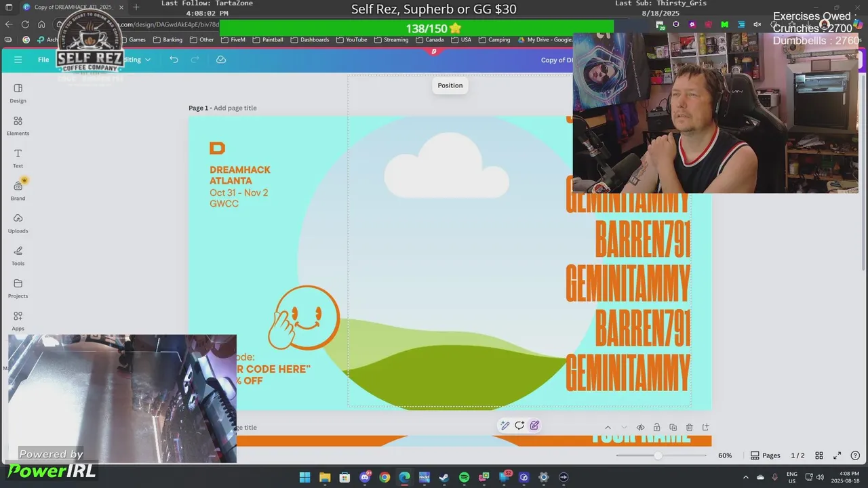This screenshot has width=868, height=488.
Task: Select the orange smiley face graphic
Action: coord(304,317)
